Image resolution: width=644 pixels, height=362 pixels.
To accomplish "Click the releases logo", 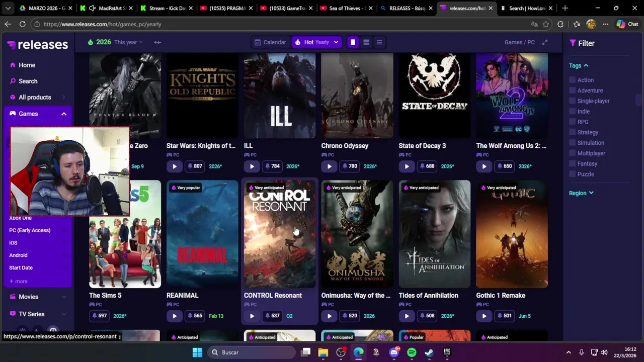I will (38, 45).
